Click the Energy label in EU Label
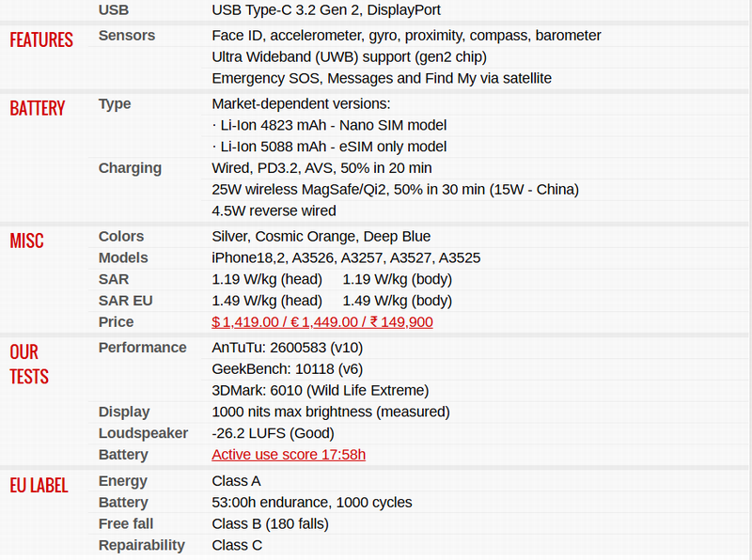The width and height of the screenshot is (752, 560). (x=123, y=481)
